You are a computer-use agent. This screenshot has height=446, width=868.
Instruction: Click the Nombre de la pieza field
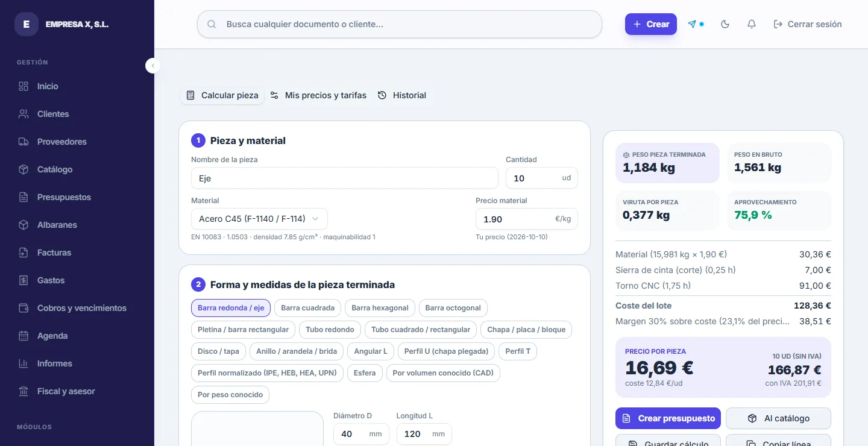pyautogui.click(x=345, y=178)
